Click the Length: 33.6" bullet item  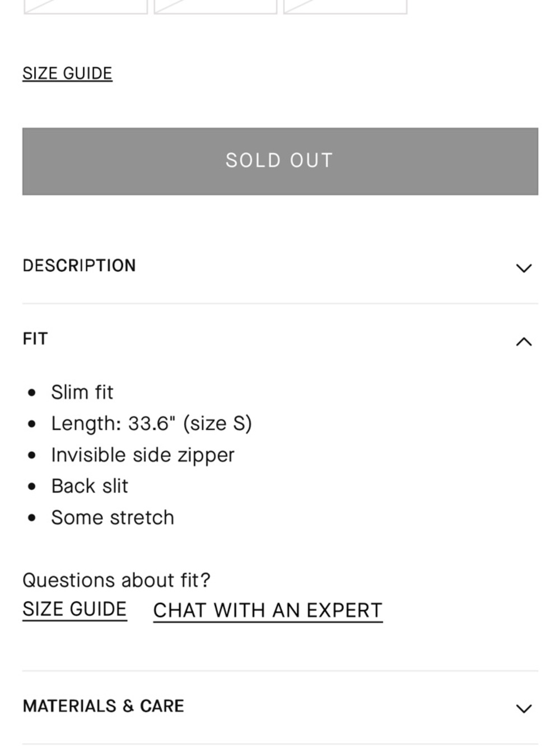click(152, 424)
